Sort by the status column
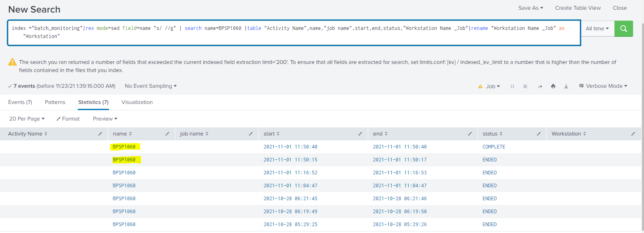644x233 pixels. [493, 134]
